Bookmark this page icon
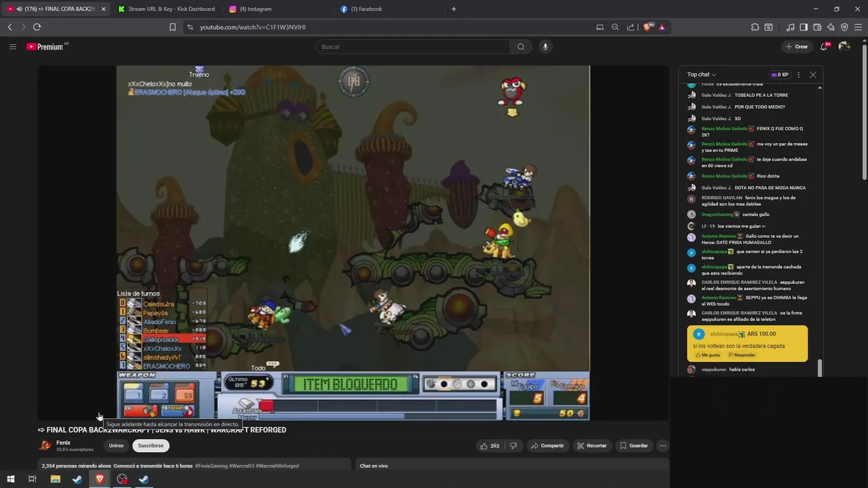This screenshot has width=868, height=488. pyautogui.click(x=172, y=27)
